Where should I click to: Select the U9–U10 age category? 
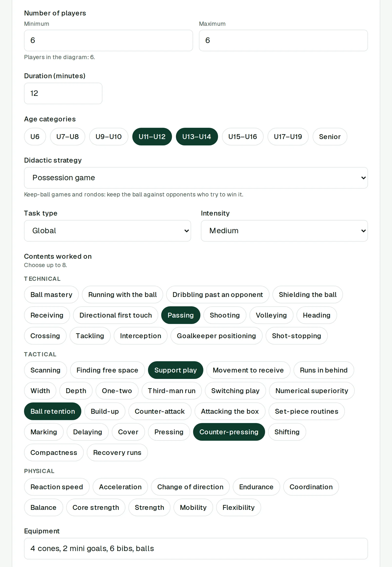click(109, 137)
